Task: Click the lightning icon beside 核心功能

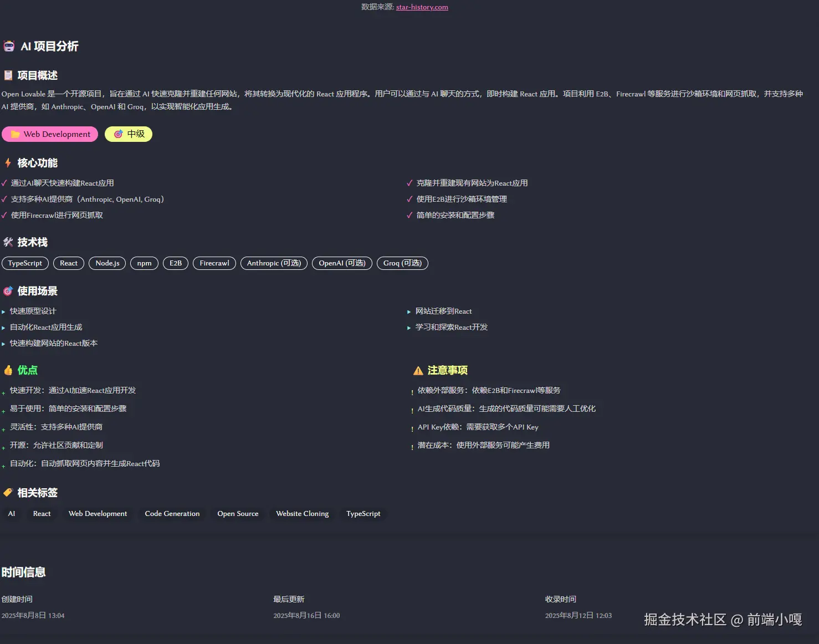Action: (x=8, y=162)
